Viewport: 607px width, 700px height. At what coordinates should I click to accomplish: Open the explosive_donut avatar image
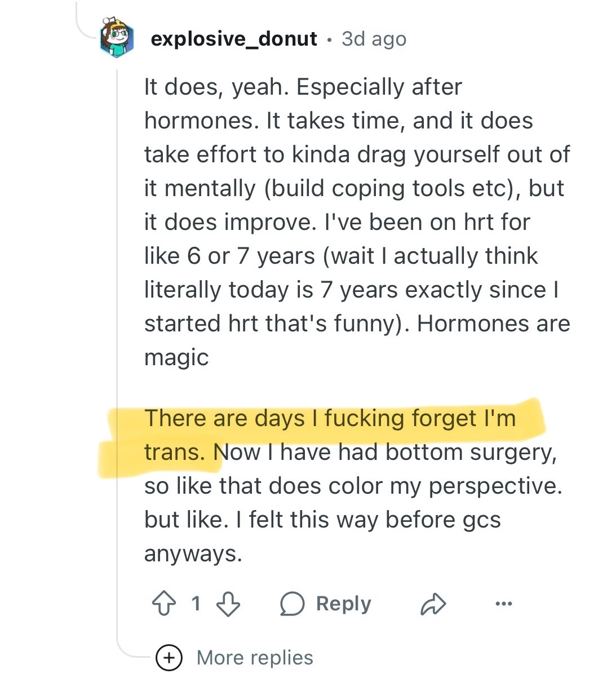pyautogui.click(x=117, y=38)
